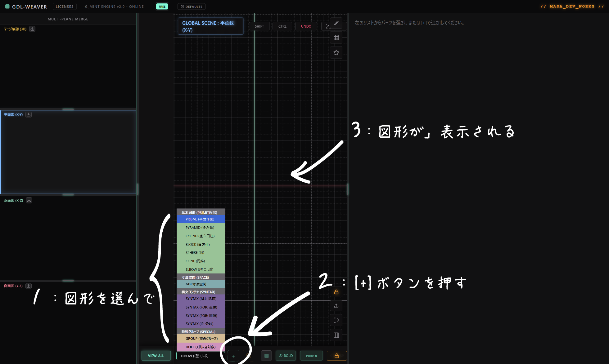The height and width of the screenshot is (364, 609).
Task: Click the columns layout icon
Action: pos(336,335)
